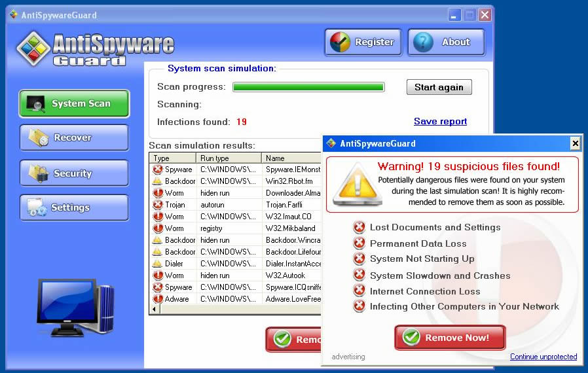Click the red X beside Permanent Data Loss
The width and height of the screenshot is (588, 373).
click(x=359, y=243)
